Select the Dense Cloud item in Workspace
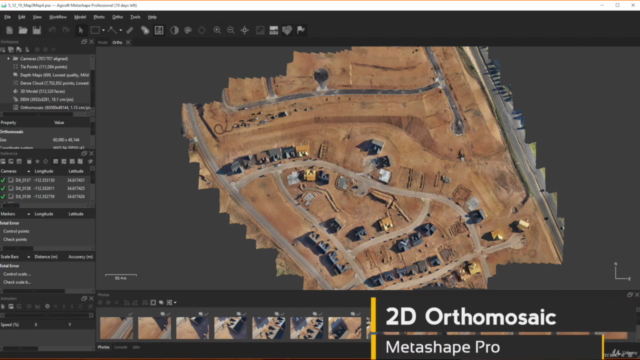The height and width of the screenshot is (360, 640). pos(51,83)
